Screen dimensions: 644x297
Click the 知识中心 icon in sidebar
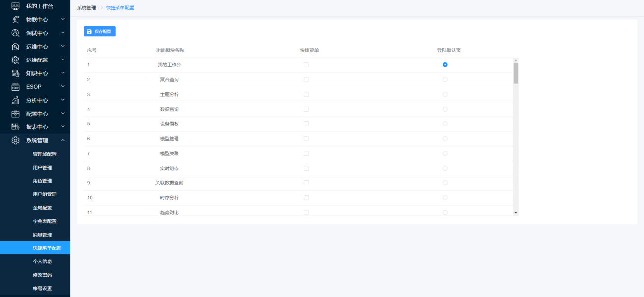tap(15, 73)
